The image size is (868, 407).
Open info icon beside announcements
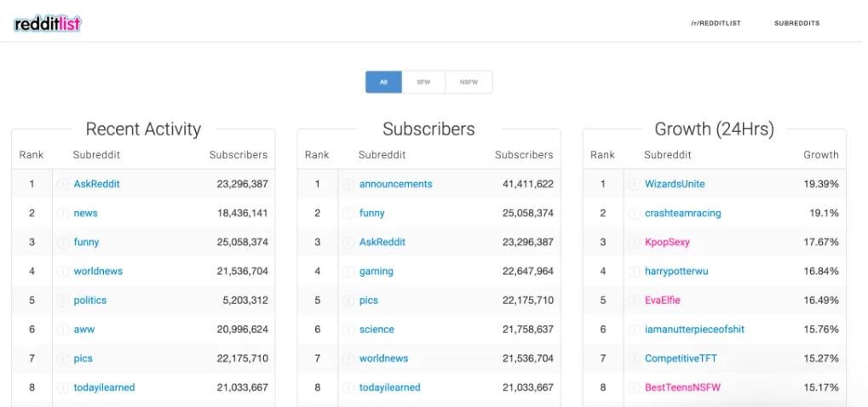[348, 184]
